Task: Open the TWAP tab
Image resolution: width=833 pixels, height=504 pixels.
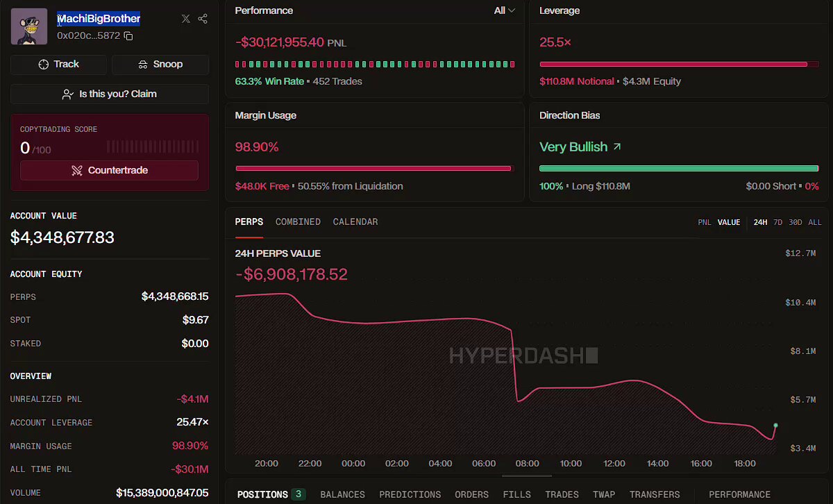Action: pos(604,494)
